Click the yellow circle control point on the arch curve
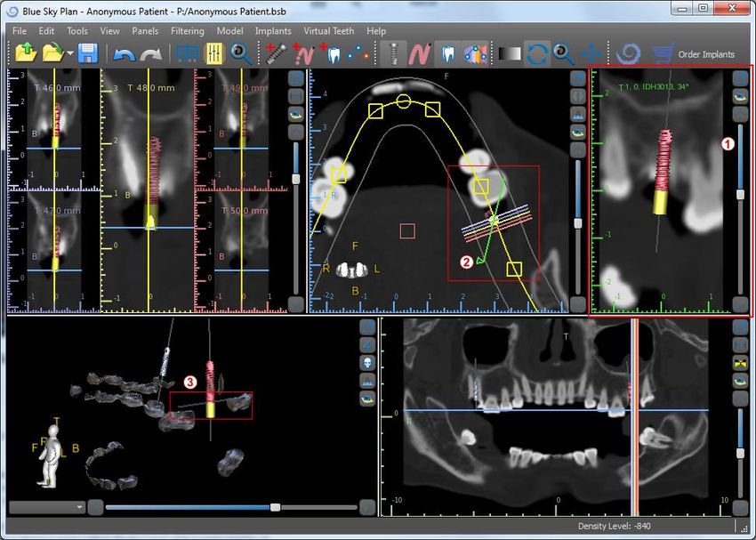 coord(404,101)
